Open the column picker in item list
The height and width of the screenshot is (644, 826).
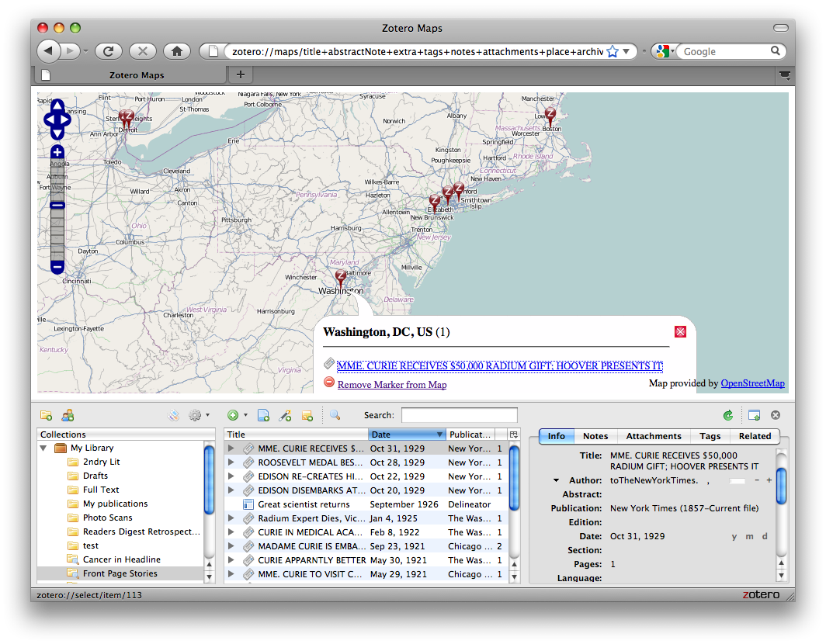[x=513, y=435]
